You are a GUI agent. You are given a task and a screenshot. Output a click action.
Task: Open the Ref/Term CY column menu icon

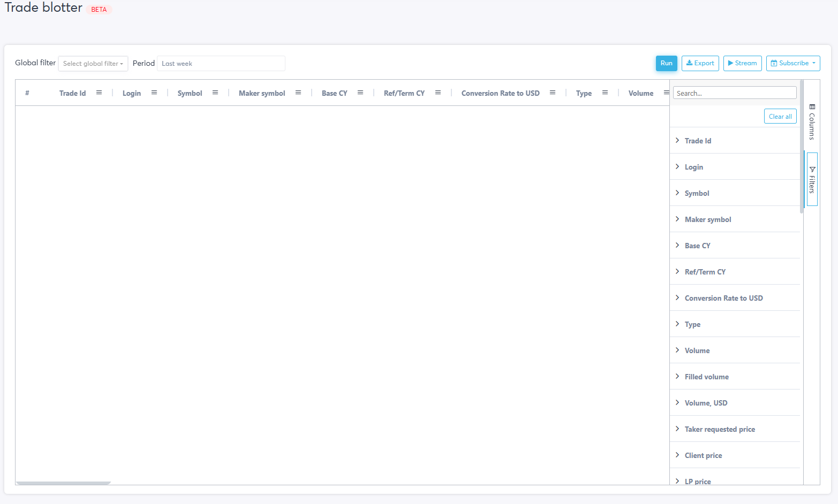(438, 93)
